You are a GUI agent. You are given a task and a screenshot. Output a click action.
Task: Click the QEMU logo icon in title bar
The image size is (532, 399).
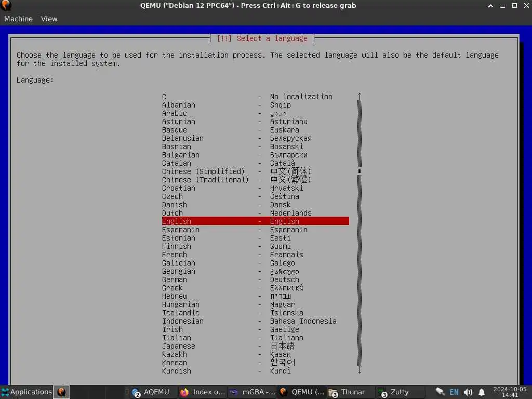coord(6,5)
